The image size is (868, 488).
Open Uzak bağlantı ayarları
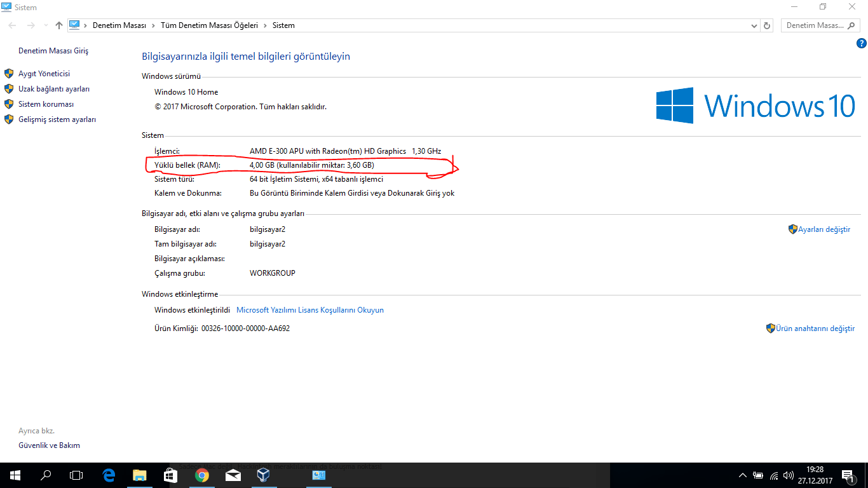coord(54,89)
